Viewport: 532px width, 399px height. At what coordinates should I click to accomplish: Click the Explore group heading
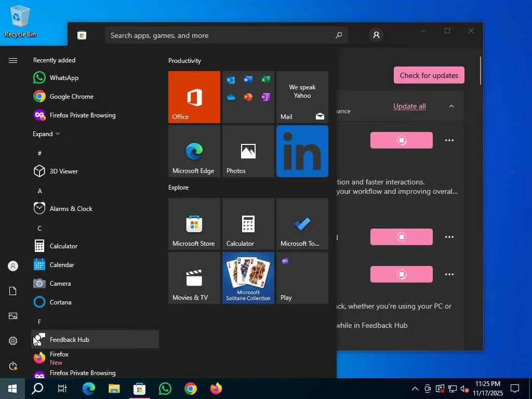pyautogui.click(x=179, y=187)
